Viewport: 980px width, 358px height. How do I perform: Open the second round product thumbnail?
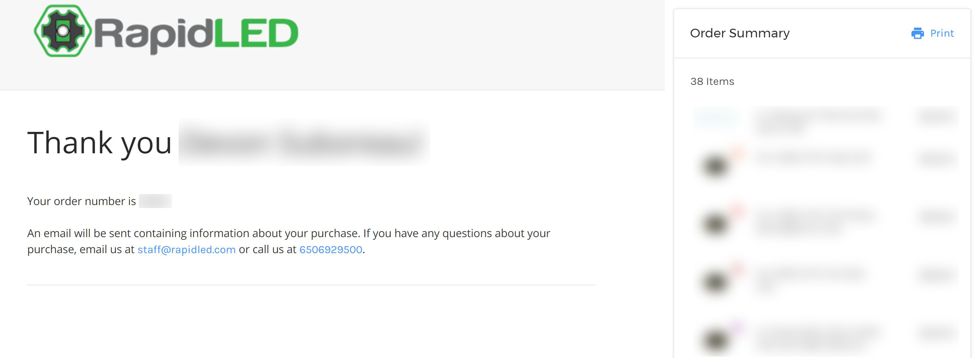click(715, 166)
